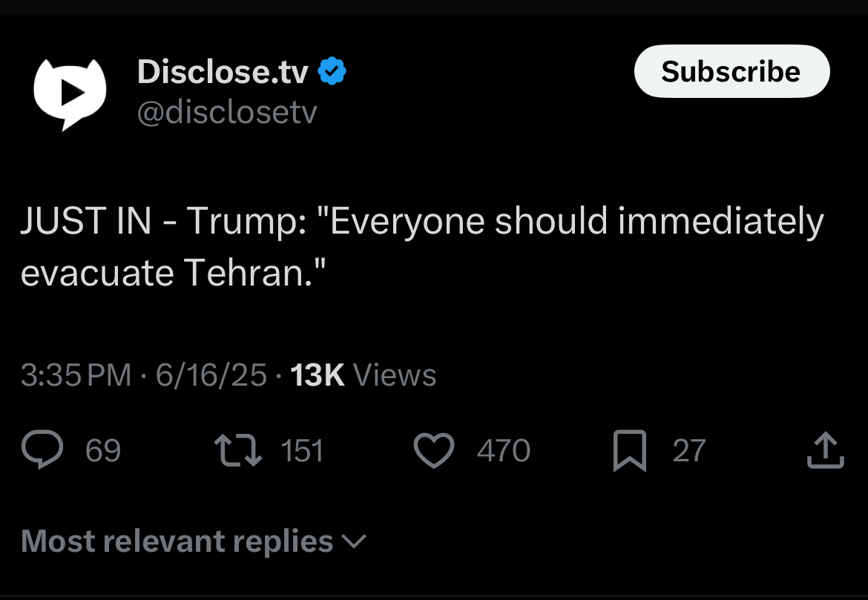Screen dimensions: 868x600
Task: Open the 13K Views analytics
Action: [363, 375]
